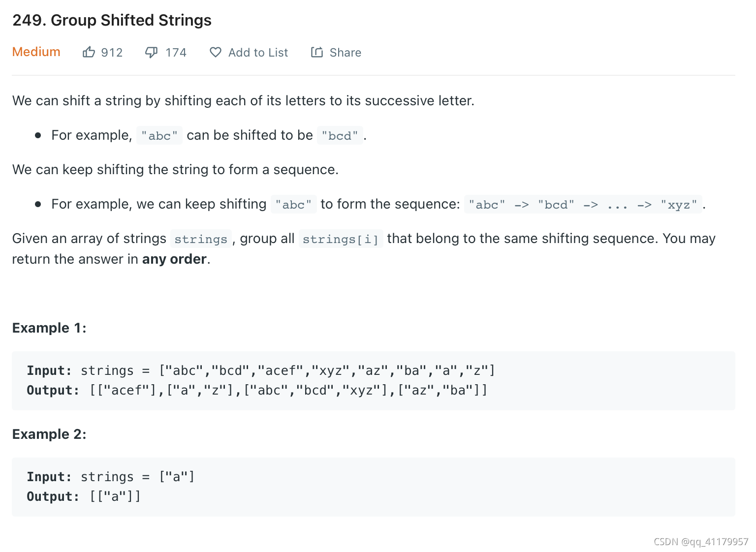This screenshot has width=756, height=552.
Task: Click the thumbs-up like icon
Action: [x=89, y=52]
